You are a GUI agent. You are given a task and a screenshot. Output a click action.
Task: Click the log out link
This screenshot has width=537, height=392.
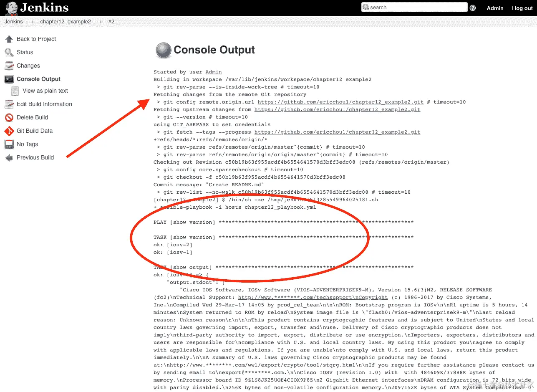pyautogui.click(x=524, y=8)
